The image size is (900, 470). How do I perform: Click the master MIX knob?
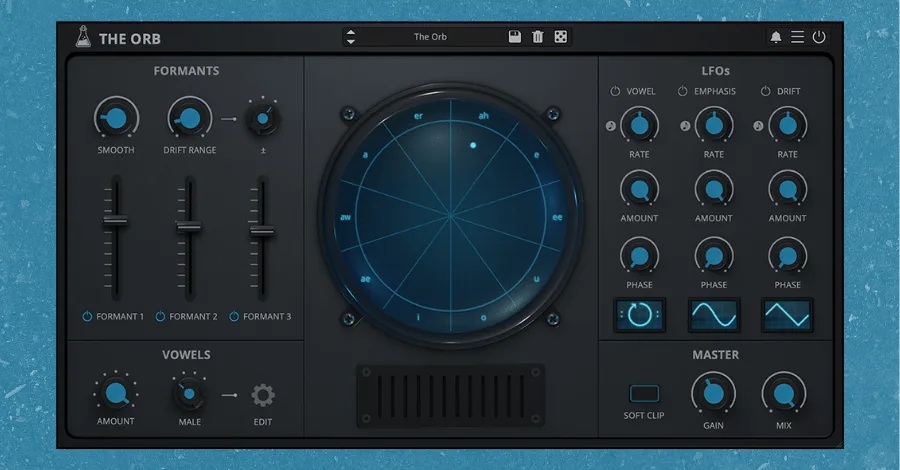coord(784,394)
